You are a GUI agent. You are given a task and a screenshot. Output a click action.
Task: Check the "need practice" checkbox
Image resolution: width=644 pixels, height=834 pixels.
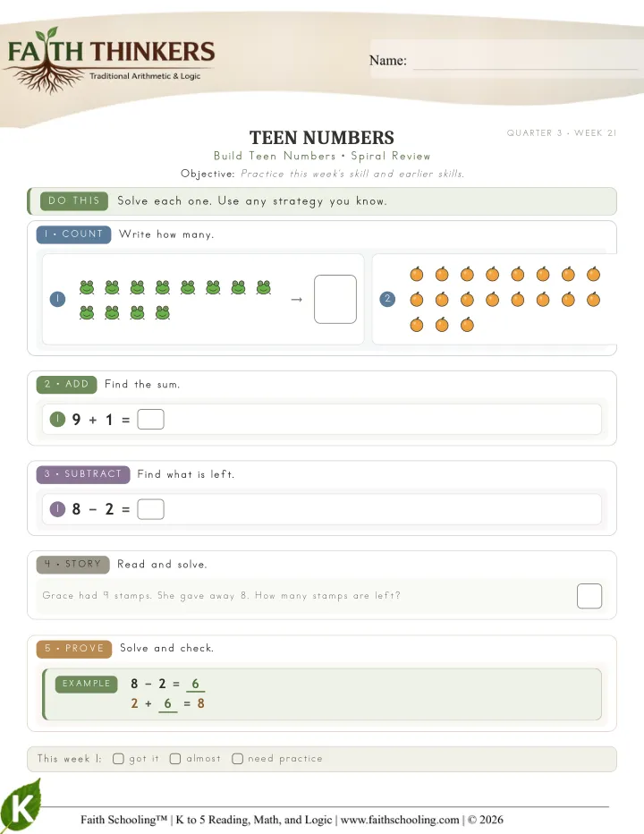point(237,759)
